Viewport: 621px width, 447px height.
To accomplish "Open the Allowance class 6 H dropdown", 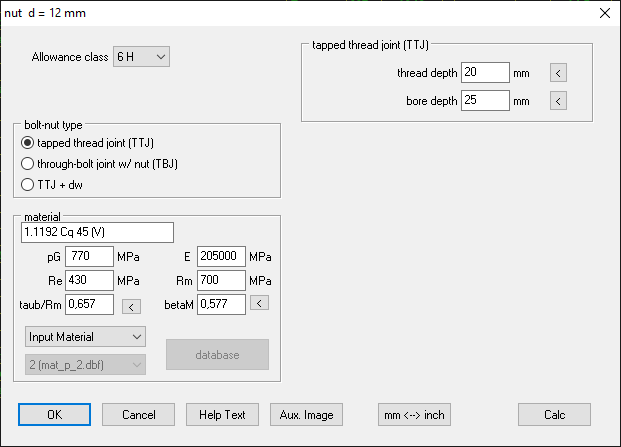I will 142,57.
